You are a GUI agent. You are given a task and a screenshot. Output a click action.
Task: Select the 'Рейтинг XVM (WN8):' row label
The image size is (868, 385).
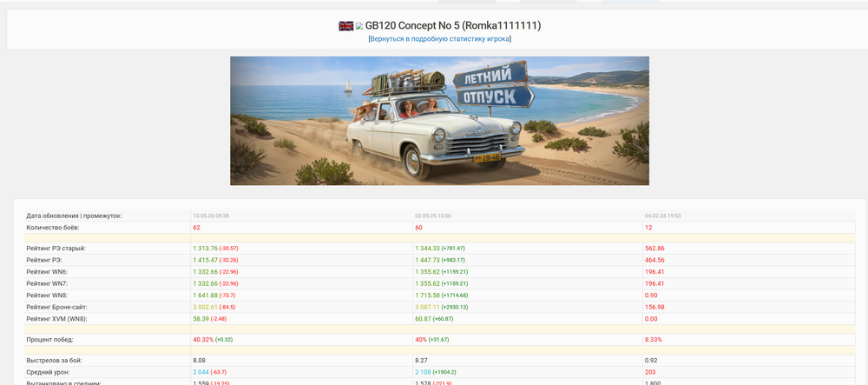point(57,319)
